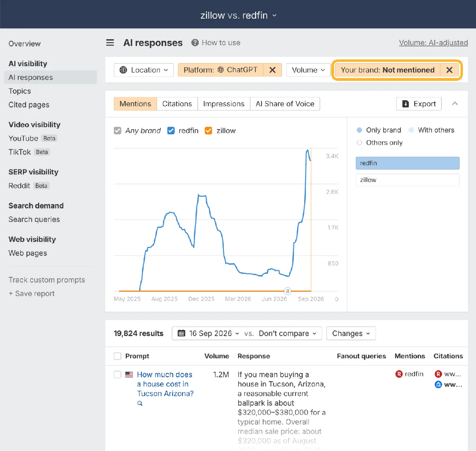Click the 19,824 results count

[x=138, y=333]
